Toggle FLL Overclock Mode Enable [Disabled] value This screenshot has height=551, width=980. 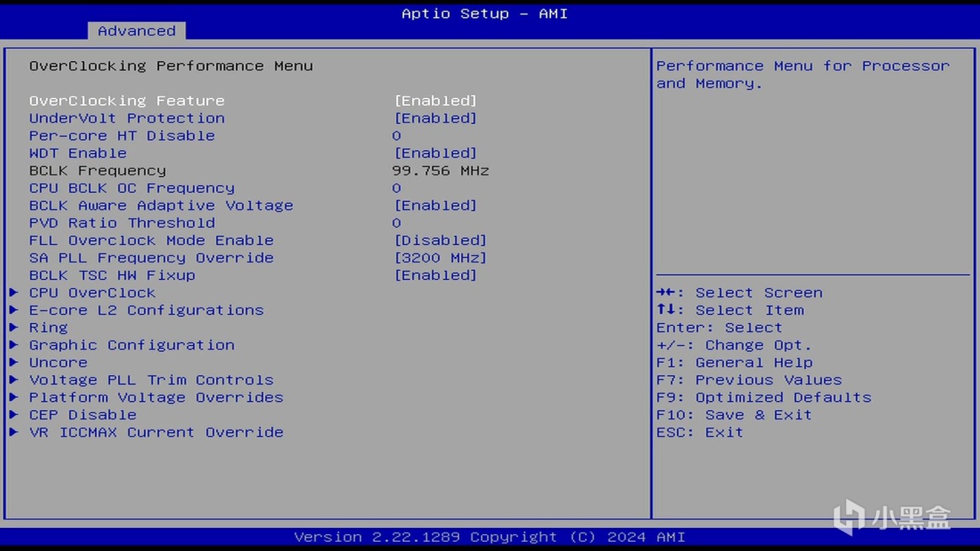[440, 240]
